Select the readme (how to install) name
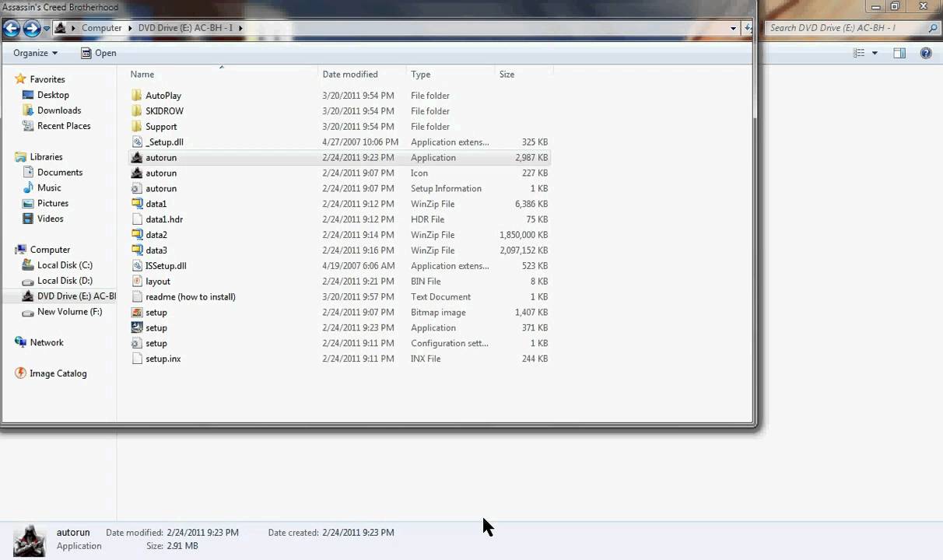943x560 pixels. tap(191, 297)
